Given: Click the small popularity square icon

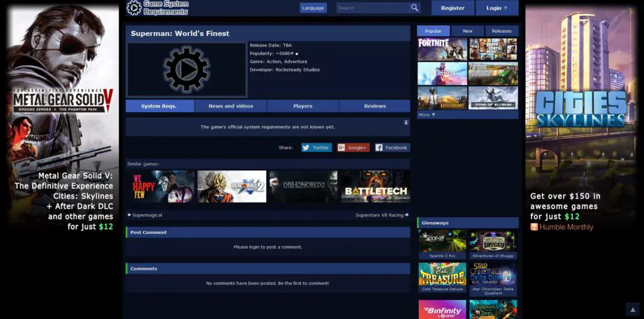Looking at the screenshot, I should click(x=297, y=54).
